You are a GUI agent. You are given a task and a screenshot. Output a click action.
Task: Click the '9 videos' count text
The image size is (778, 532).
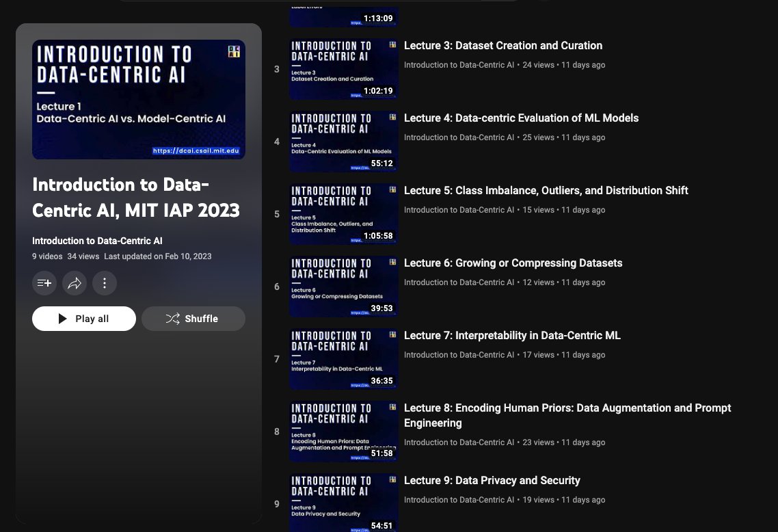tap(47, 256)
